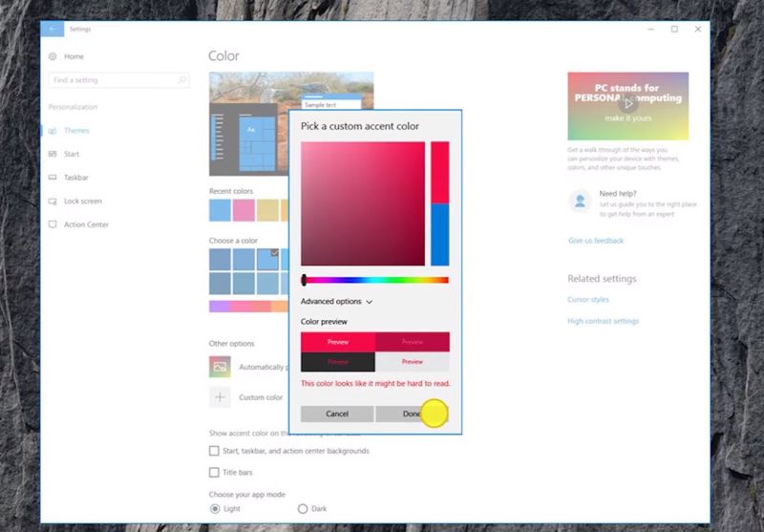Click the Action Center sidebar icon
This screenshot has width=764, height=532.
[53, 224]
